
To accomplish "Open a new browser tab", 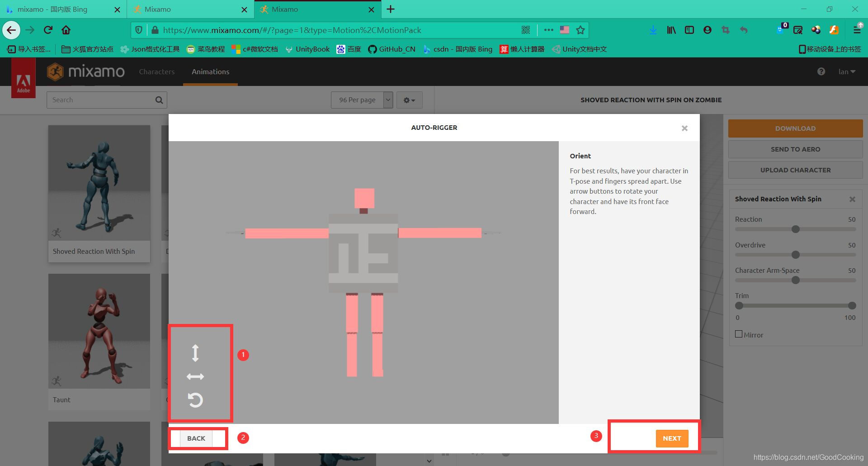I will pos(391,9).
